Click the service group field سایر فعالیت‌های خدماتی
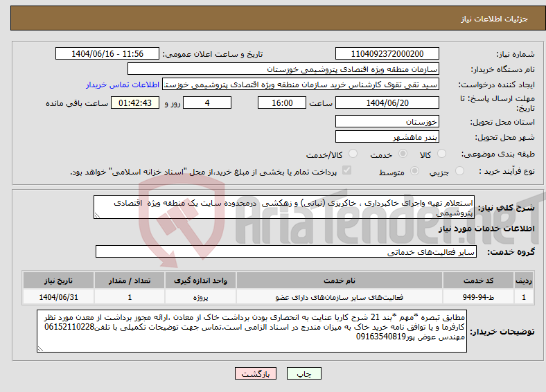Screen dimensions: 546x392 pos(286,251)
